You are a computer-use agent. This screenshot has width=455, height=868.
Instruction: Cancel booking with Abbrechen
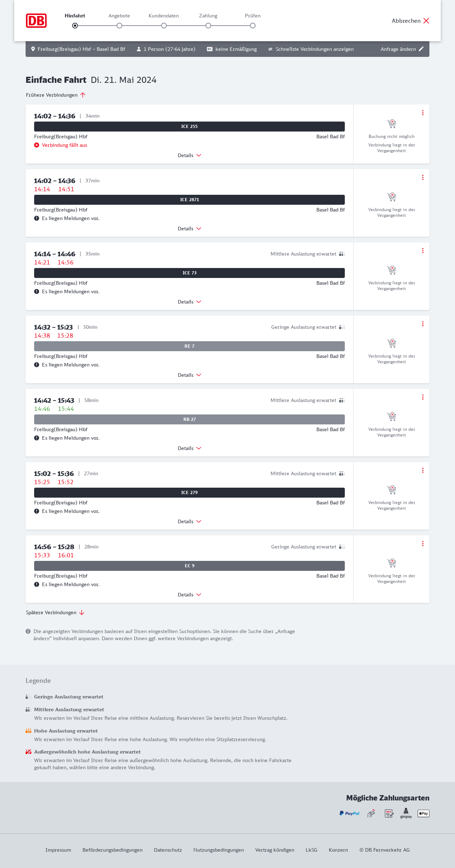(411, 21)
